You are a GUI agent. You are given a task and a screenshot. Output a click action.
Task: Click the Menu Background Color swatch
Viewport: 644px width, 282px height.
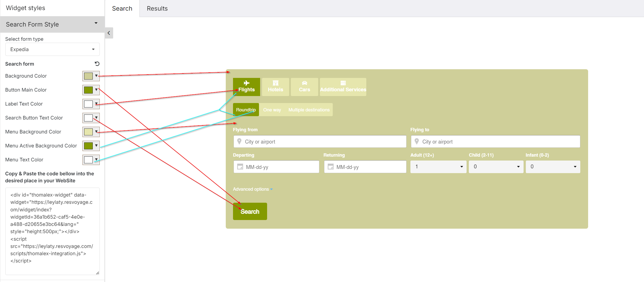(x=88, y=132)
